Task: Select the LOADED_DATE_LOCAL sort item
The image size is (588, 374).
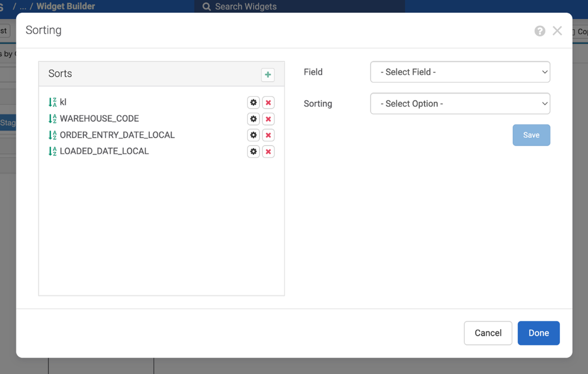Action: pyautogui.click(x=104, y=152)
